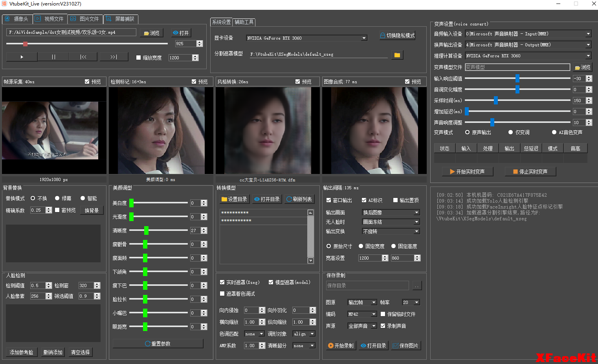Click the down arrow of model list scrollbar
598x364 pixels.
pyautogui.click(x=310, y=261)
